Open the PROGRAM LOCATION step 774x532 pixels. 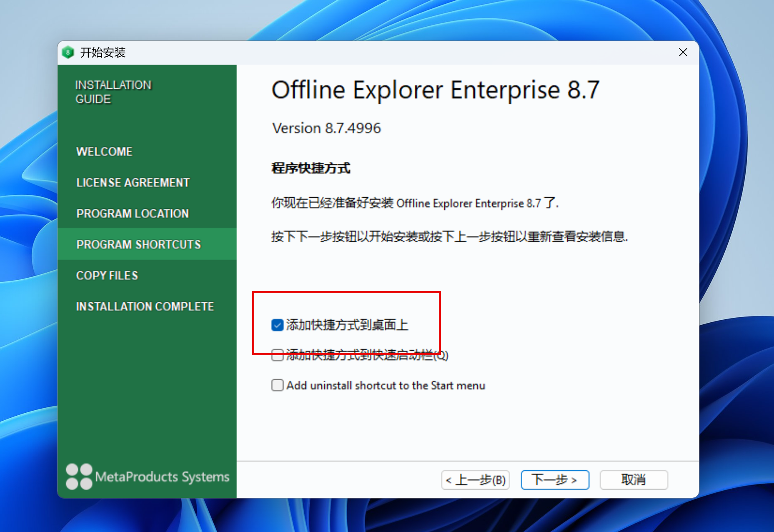click(133, 213)
